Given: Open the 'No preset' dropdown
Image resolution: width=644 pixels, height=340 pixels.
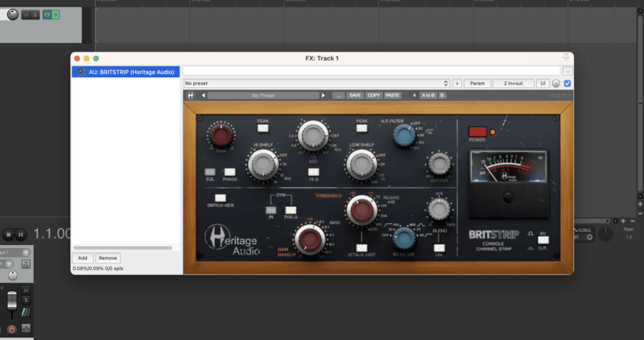Looking at the screenshot, I should click(x=316, y=83).
